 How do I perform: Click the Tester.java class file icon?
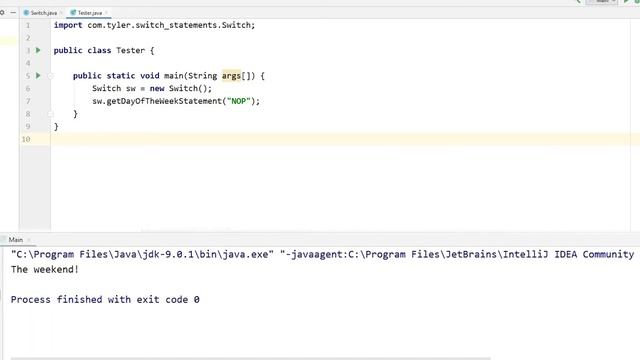click(x=73, y=13)
